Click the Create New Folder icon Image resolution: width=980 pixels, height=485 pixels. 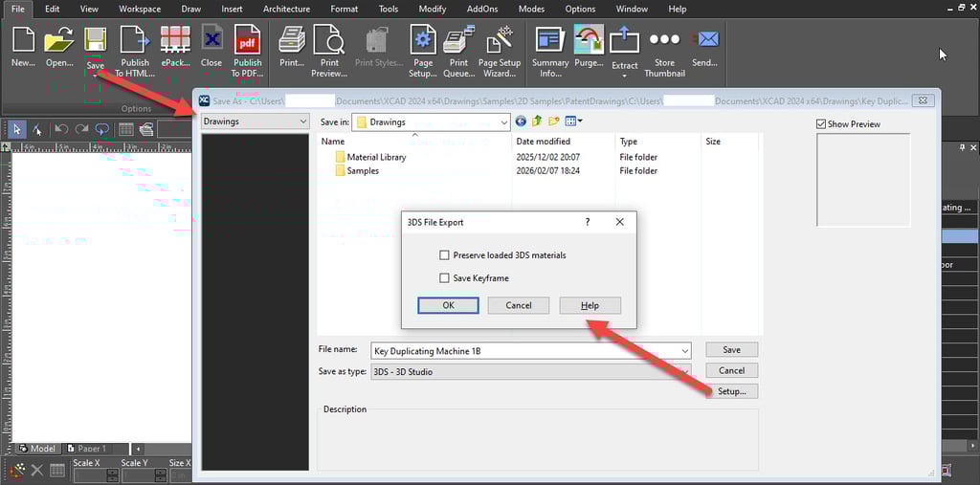(x=553, y=121)
